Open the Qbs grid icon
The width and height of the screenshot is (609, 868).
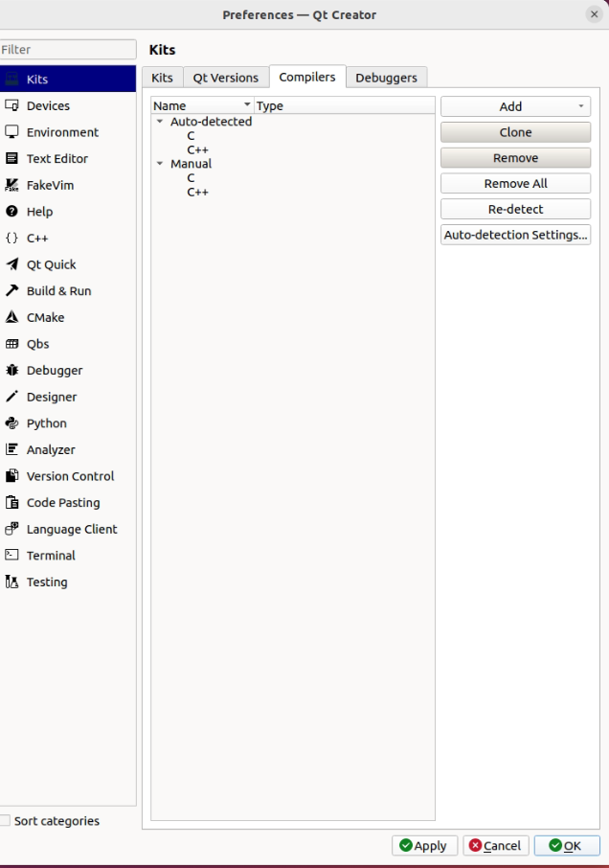11,344
